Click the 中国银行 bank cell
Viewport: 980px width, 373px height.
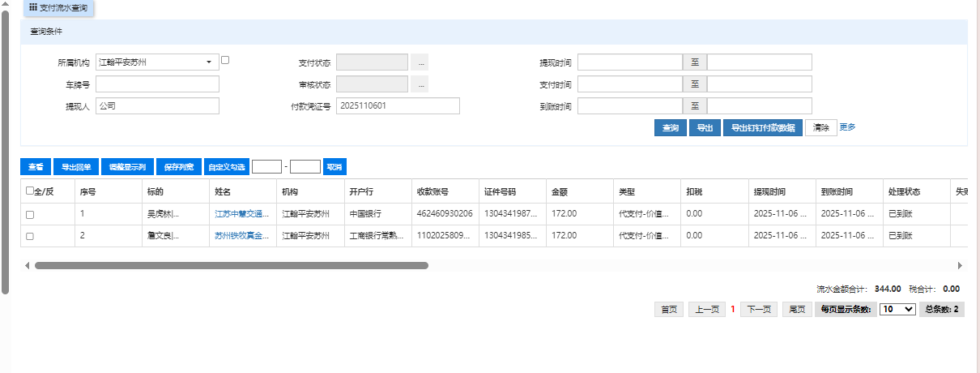(x=377, y=214)
